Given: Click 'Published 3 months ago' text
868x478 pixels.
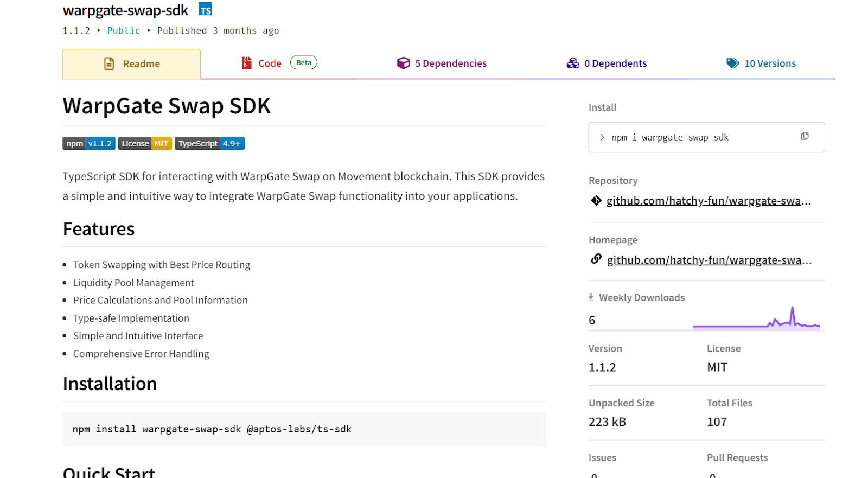Looking at the screenshot, I should pyautogui.click(x=218, y=30).
